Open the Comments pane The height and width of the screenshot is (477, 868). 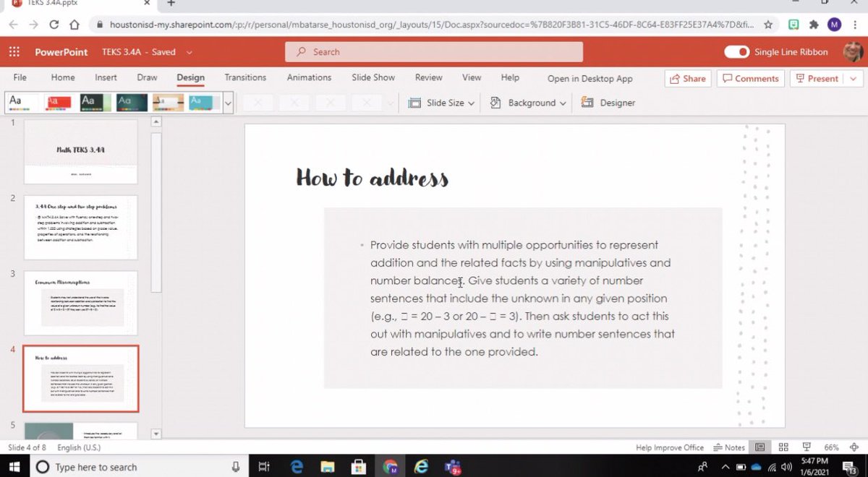pyautogui.click(x=751, y=79)
